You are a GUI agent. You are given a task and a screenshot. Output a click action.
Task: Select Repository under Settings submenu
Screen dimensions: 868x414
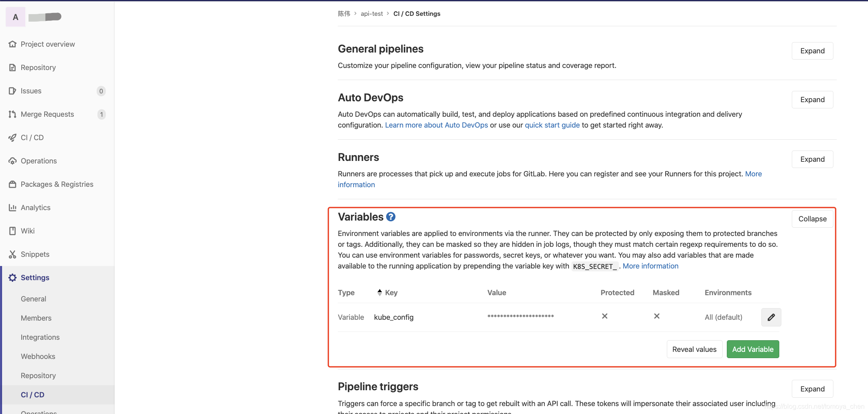(38, 376)
